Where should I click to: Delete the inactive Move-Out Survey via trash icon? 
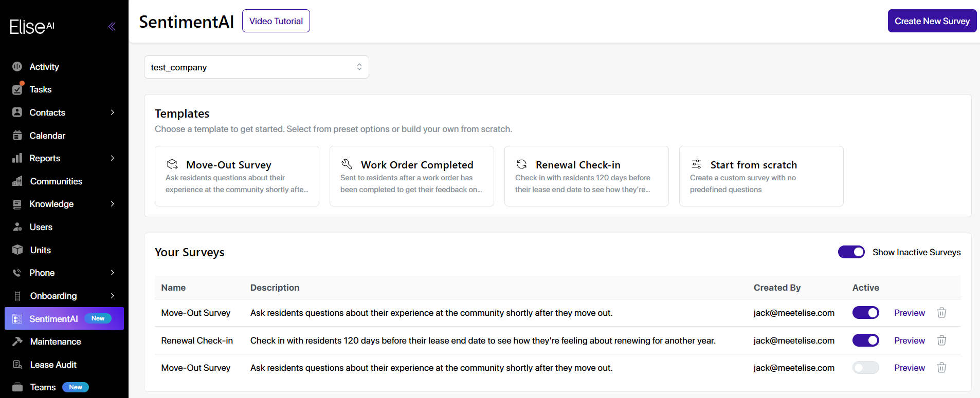[941, 368]
